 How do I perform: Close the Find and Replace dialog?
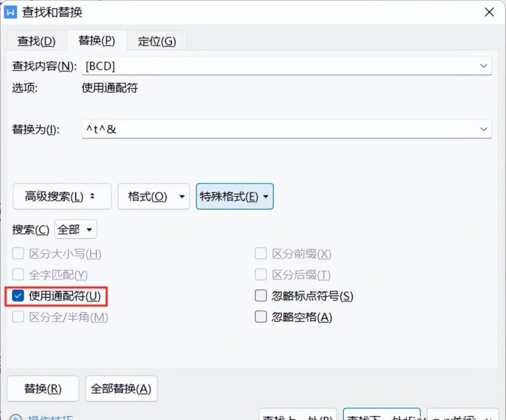click(x=490, y=13)
